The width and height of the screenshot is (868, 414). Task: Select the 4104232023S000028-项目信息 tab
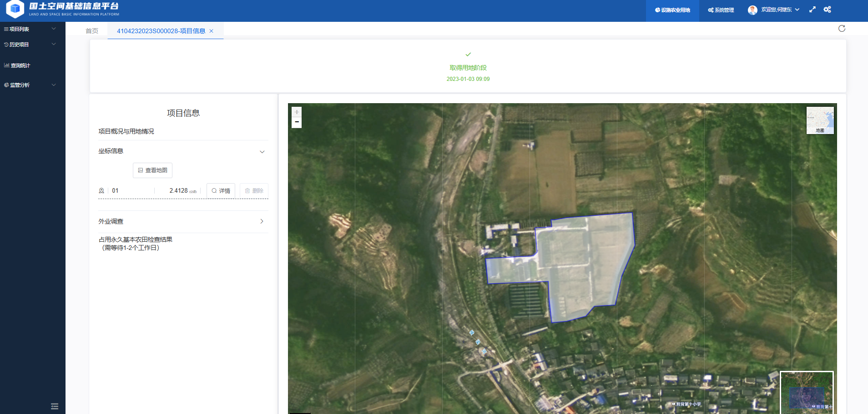(x=161, y=31)
